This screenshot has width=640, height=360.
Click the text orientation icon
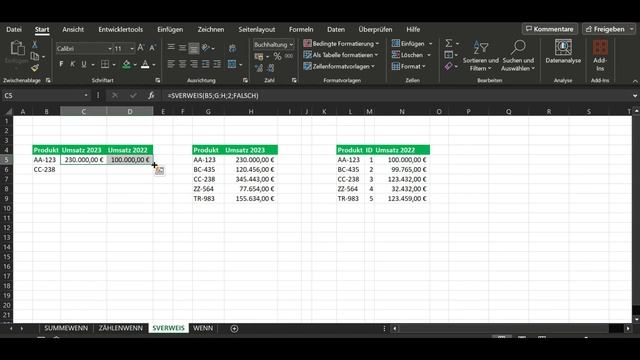(206, 48)
